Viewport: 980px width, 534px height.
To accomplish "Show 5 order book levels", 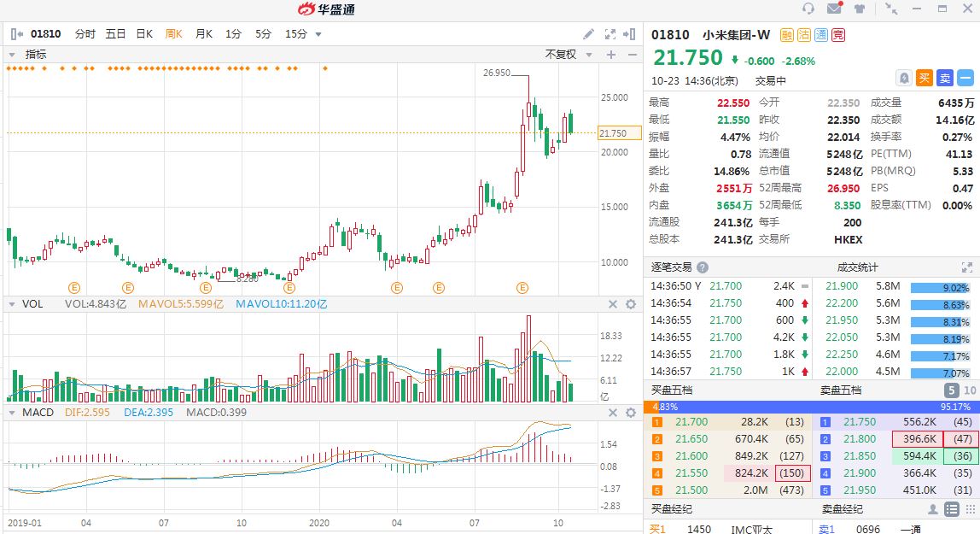I will [x=951, y=390].
